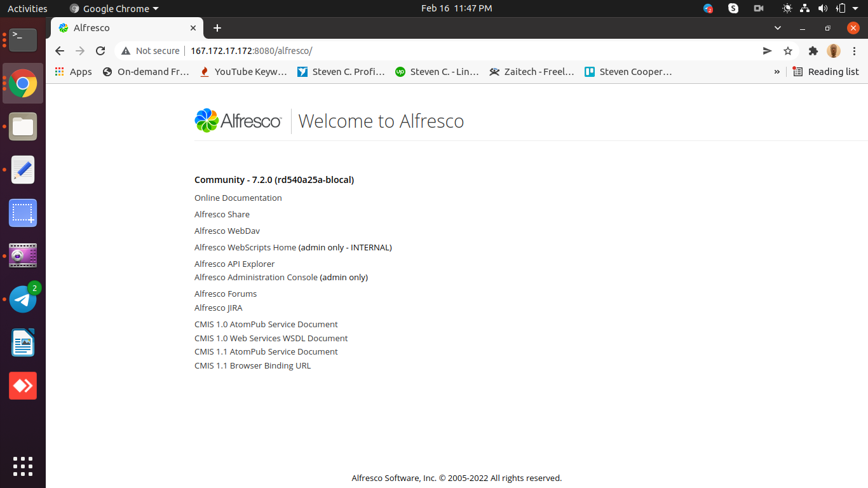This screenshot has height=488, width=868.
Task: Open Telegram from the dock
Action: 23,299
